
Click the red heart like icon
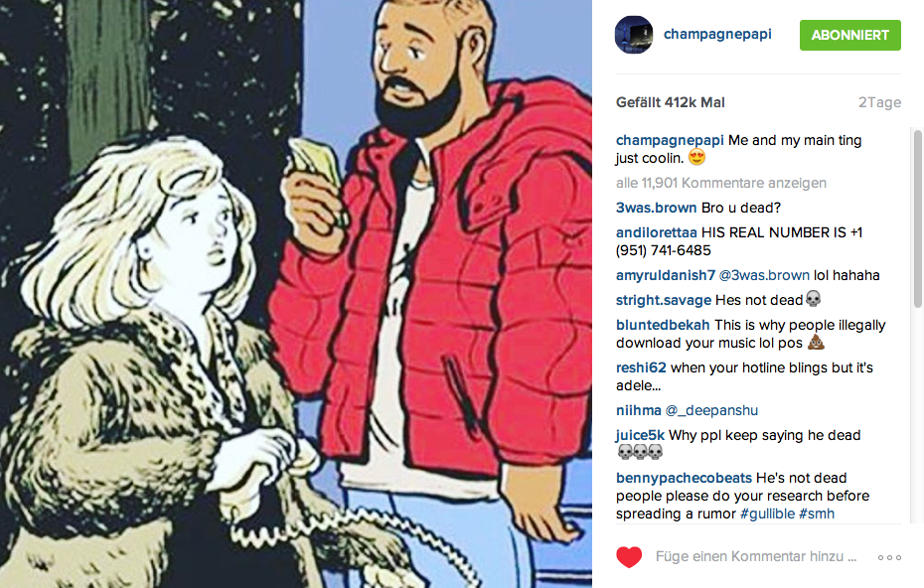click(629, 557)
